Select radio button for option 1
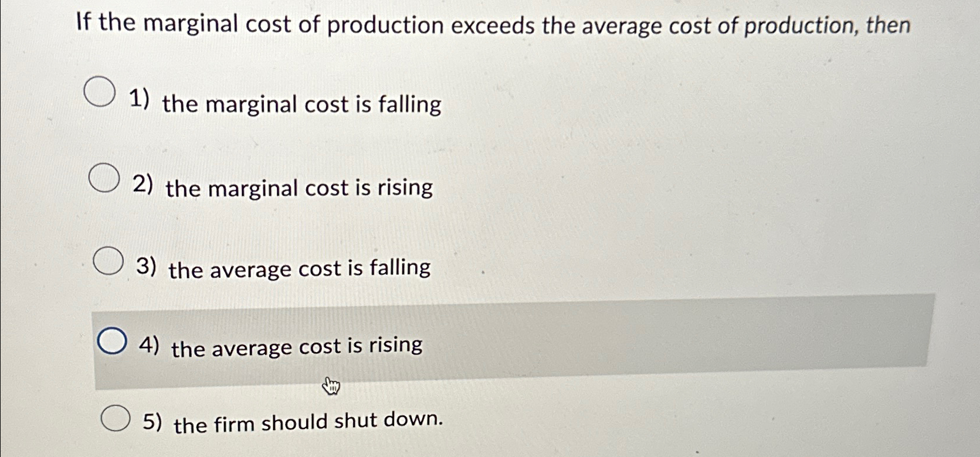The image size is (980, 457). click(100, 93)
